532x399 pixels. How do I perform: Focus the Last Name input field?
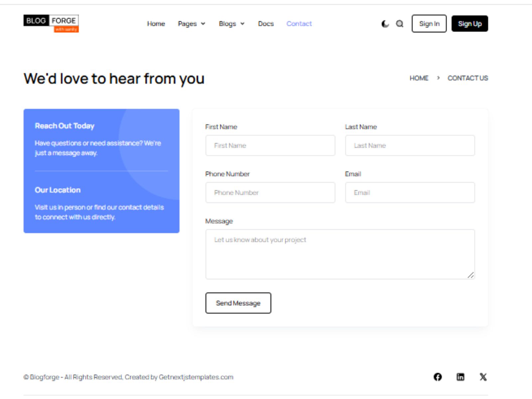pyautogui.click(x=410, y=145)
